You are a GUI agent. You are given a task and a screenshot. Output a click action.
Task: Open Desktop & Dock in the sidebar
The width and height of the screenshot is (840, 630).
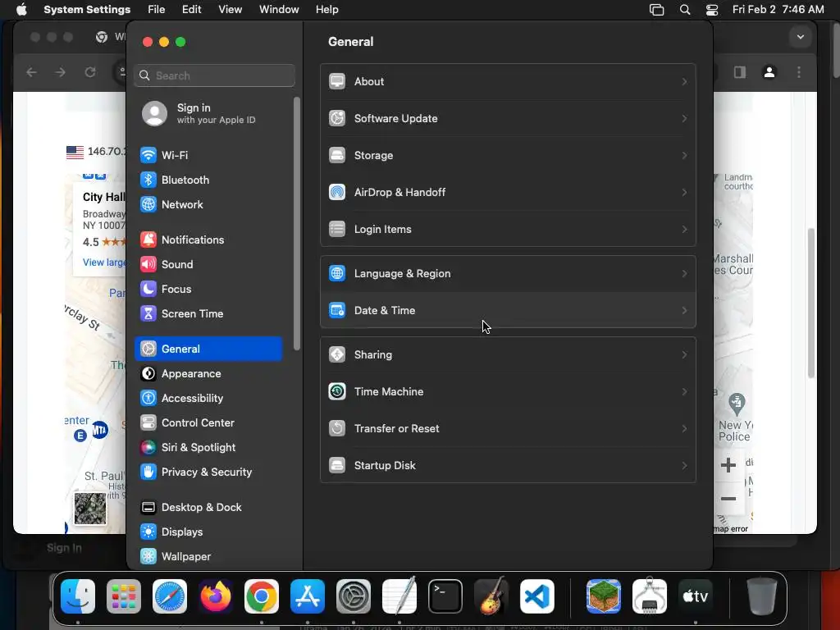tap(208, 508)
